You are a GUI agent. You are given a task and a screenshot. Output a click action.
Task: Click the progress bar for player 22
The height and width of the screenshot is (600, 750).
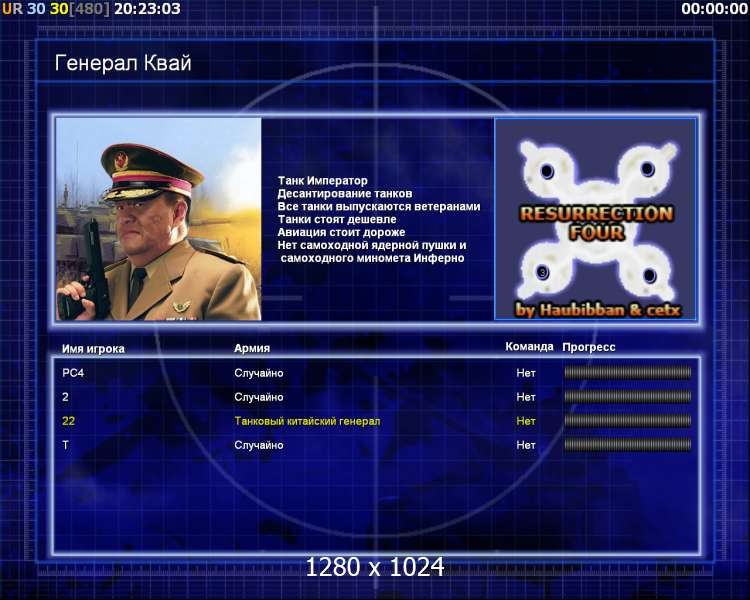[x=628, y=421]
